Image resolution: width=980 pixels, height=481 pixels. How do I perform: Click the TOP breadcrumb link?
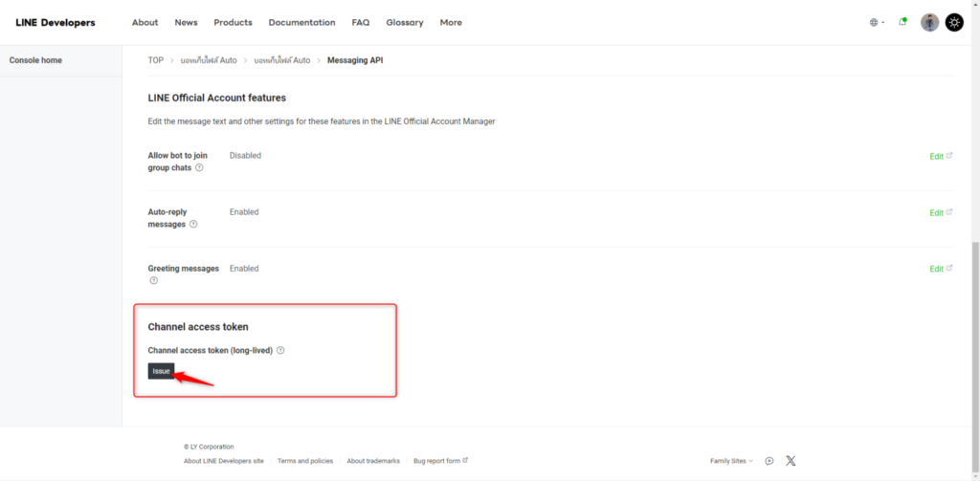[x=155, y=60]
